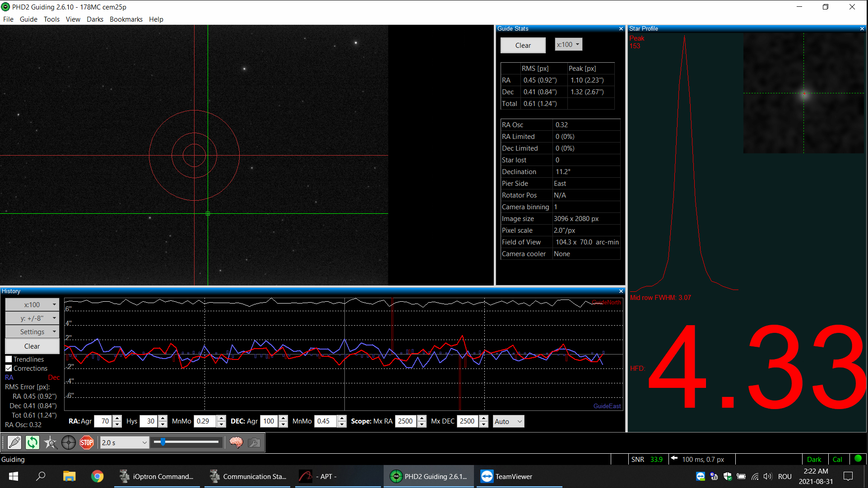The width and height of the screenshot is (868, 488).
Task: Open File Explorer from taskbar
Action: [x=69, y=476]
